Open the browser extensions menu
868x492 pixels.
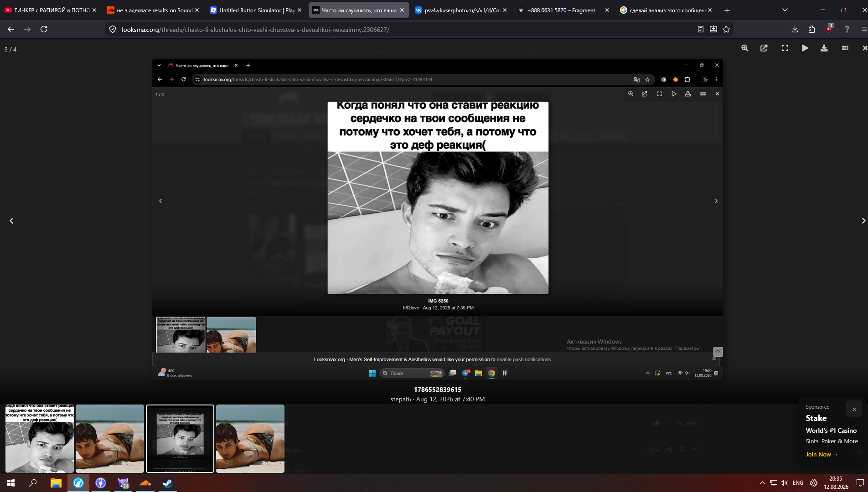click(x=811, y=29)
